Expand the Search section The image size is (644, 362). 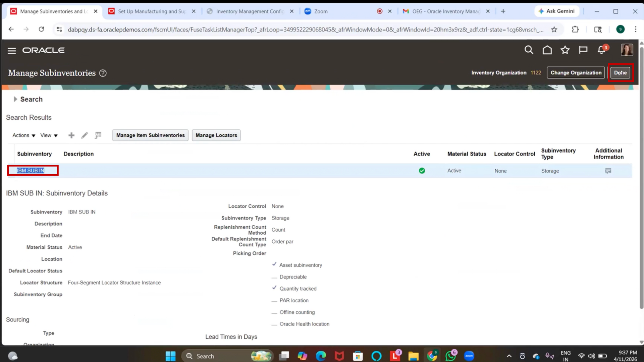click(15, 99)
